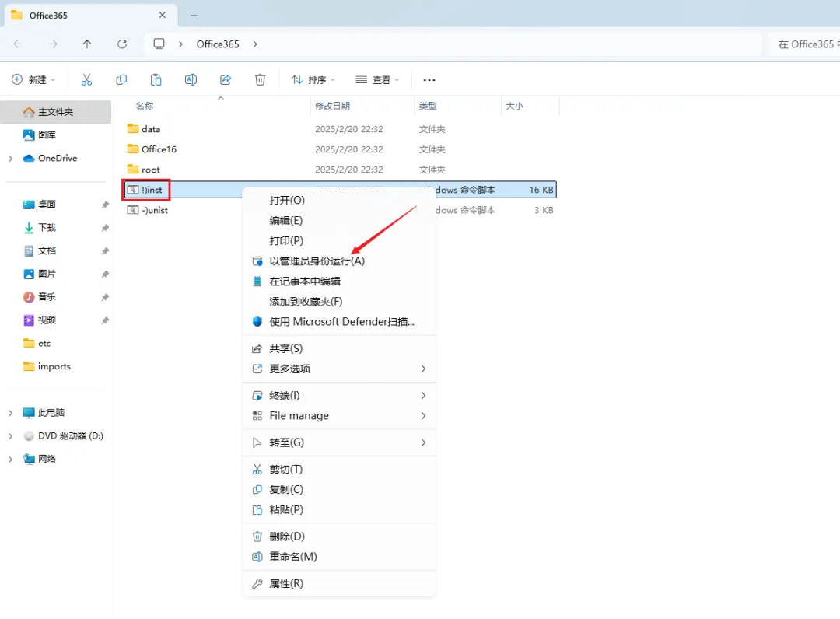Viewport: 840px width, 619px height.
Task: Open the 新建 dropdown menu
Action: click(x=33, y=79)
